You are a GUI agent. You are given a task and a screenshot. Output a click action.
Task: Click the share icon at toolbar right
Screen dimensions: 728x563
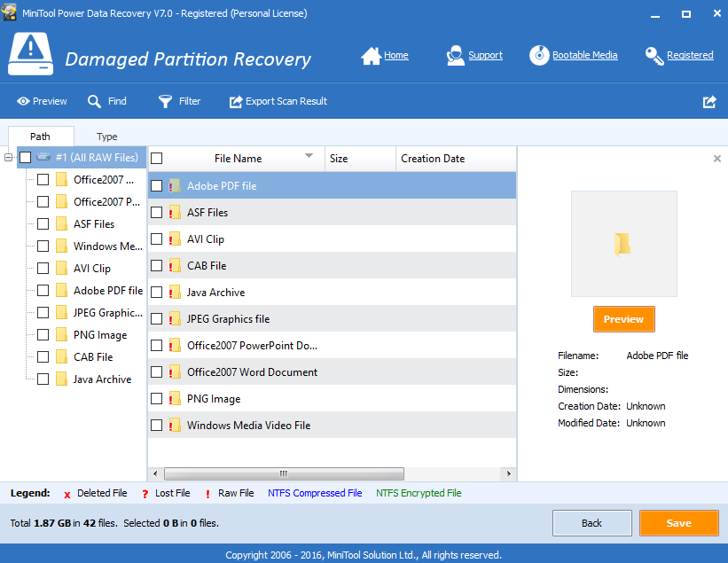point(709,102)
